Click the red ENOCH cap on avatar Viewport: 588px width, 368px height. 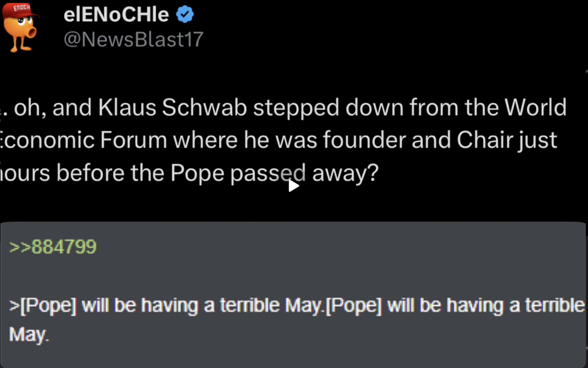[x=20, y=10]
